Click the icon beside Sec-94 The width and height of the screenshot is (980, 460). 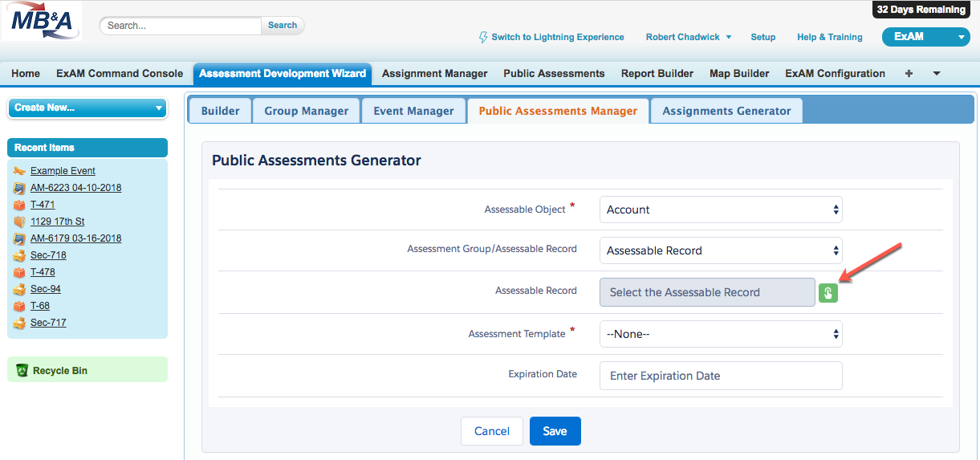point(19,289)
